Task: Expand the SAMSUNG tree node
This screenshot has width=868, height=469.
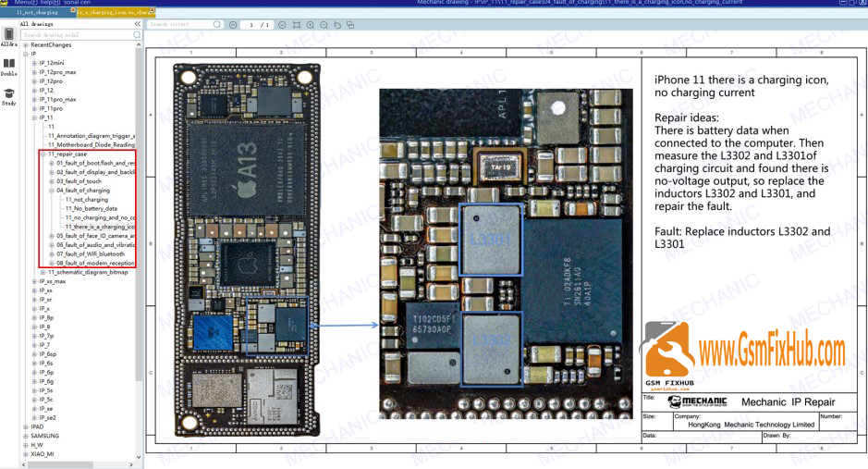Action: tap(26, 436)
